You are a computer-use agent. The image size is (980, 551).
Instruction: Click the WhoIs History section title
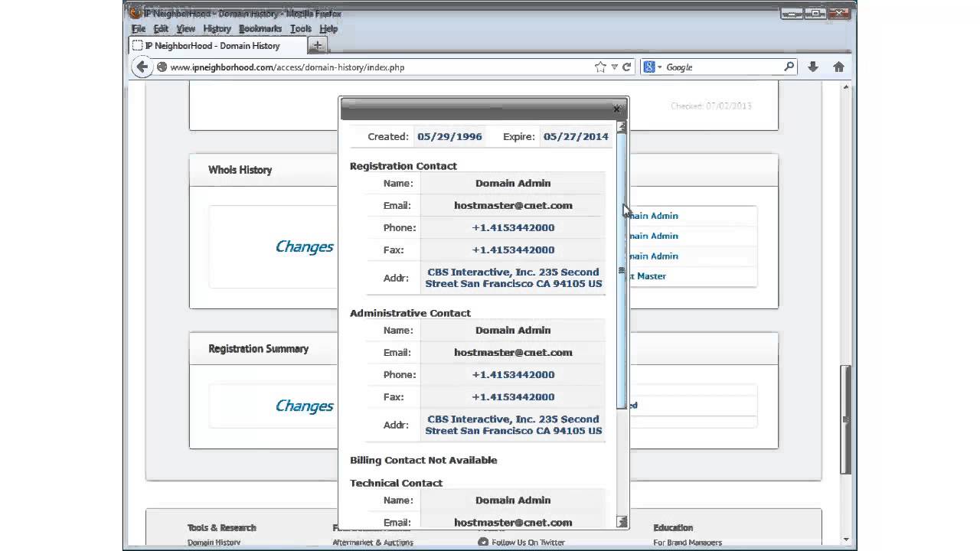coord(240,170)
